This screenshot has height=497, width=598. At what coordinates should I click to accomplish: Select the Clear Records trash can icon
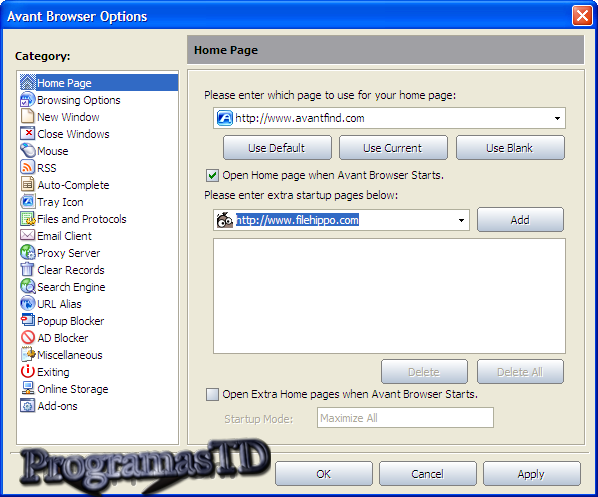(27, 270)
